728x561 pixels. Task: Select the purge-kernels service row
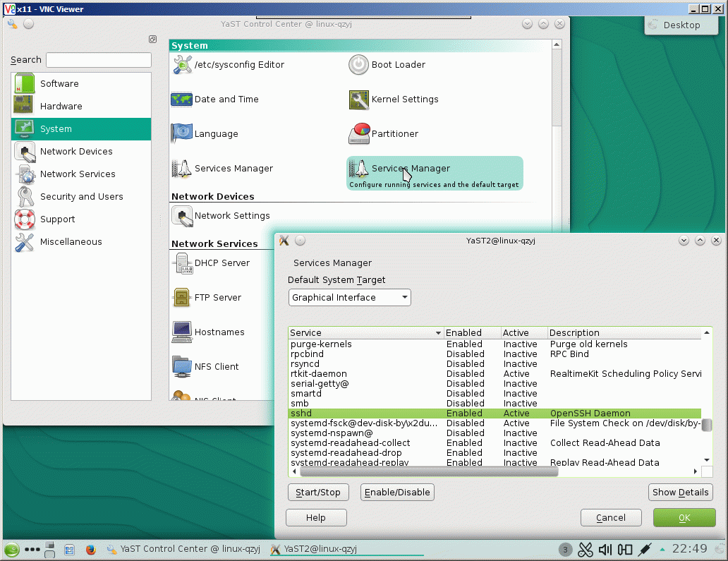point(495,344)
